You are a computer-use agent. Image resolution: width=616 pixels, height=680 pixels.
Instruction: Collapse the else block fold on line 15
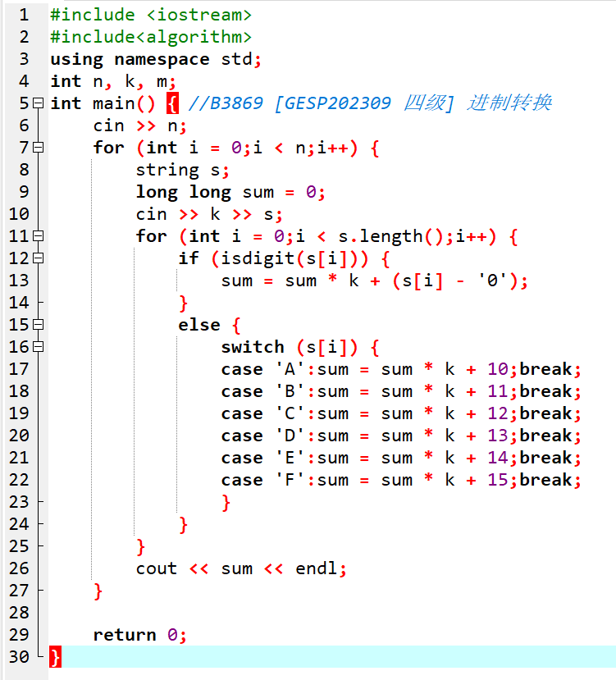point(38,325)
